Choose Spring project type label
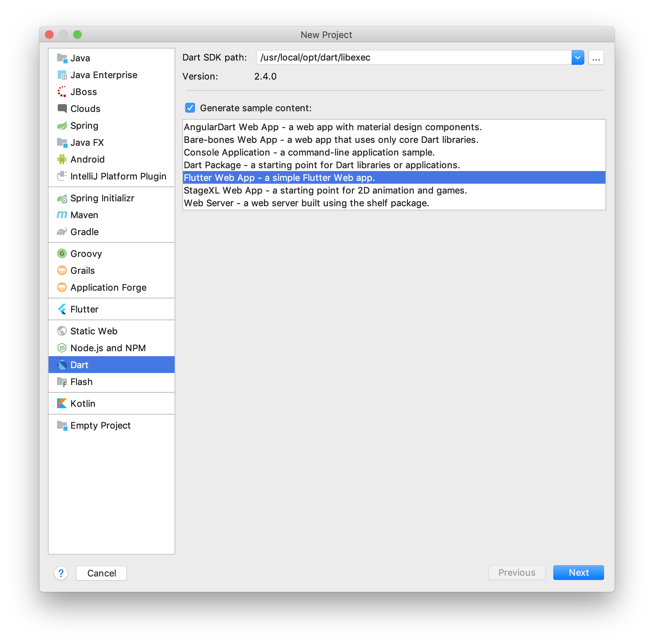Image resolution: width=654 pixels, height=644 pixels. tap(84, 126)
